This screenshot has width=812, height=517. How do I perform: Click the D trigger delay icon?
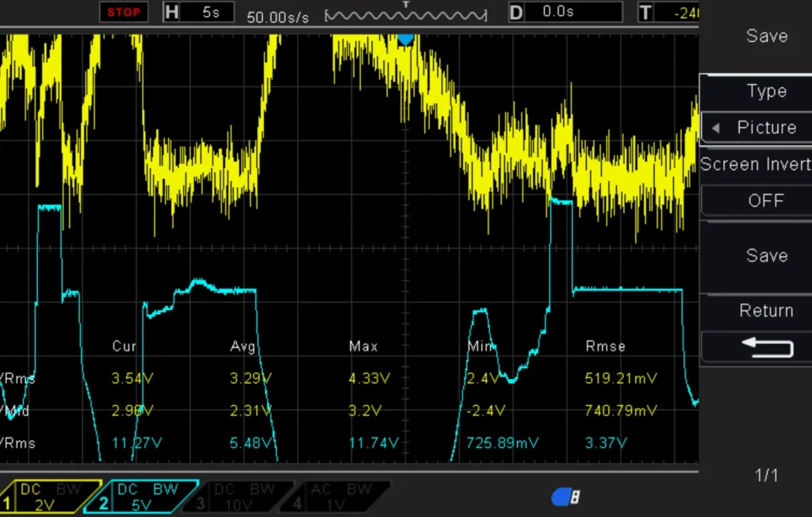pyautogui.click(x=516, y=12)
